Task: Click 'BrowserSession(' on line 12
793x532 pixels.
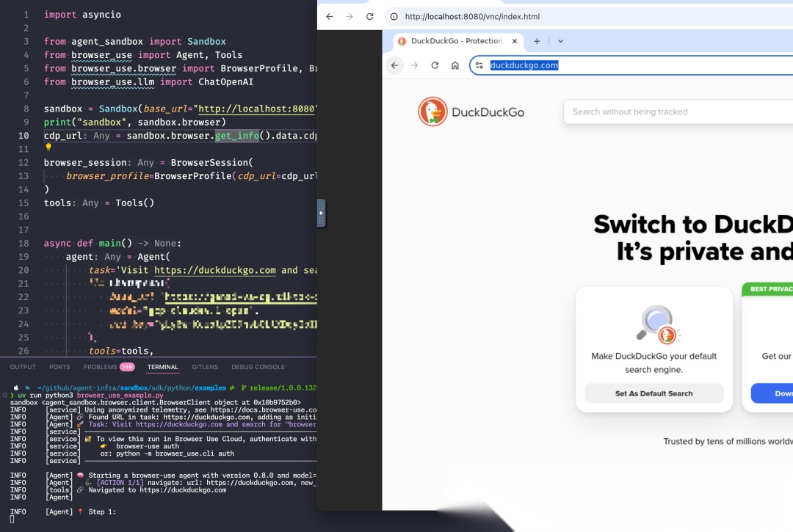Action: point(211,163)
